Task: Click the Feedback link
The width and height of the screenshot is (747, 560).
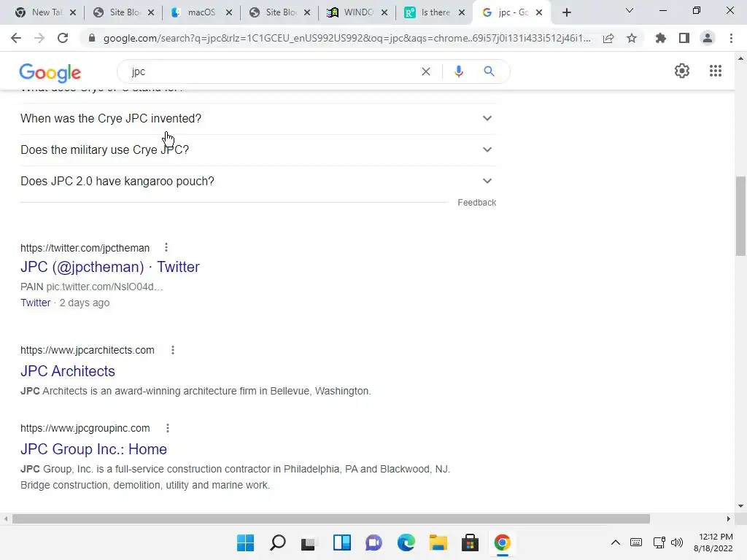Action: coord(477,203)
